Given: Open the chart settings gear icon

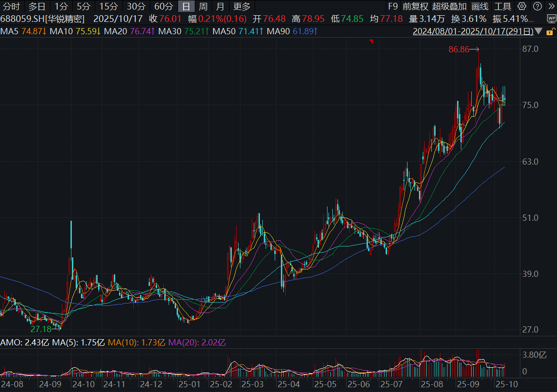Looking at the screenshot, I should (x=522, y=6).
